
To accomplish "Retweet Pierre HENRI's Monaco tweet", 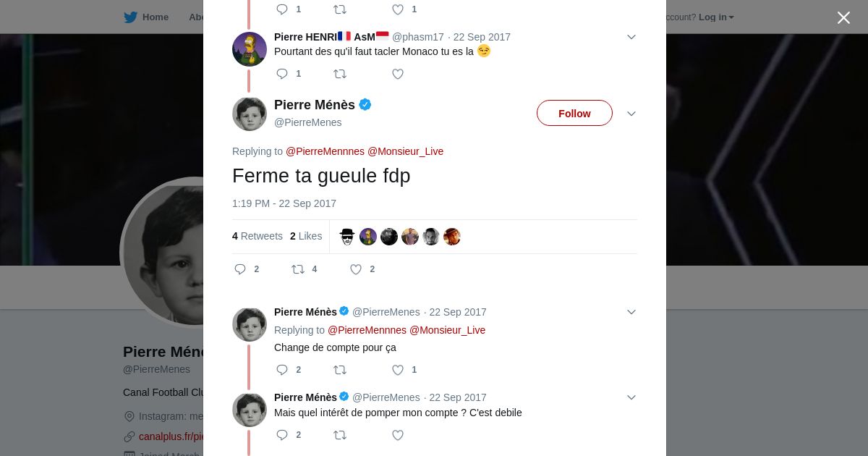I will [x=340, y=74].
